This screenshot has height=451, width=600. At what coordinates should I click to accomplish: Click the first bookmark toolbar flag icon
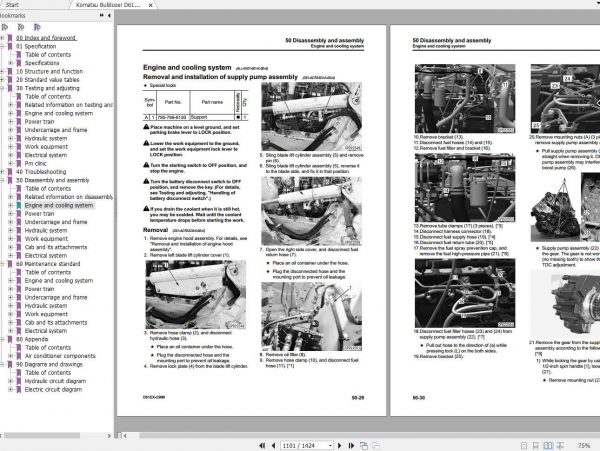[5, 27]
